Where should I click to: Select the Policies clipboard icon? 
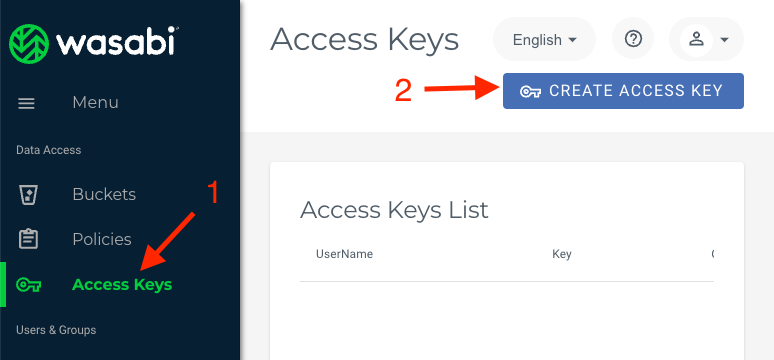pyautogui.click(x=28, y=239)
